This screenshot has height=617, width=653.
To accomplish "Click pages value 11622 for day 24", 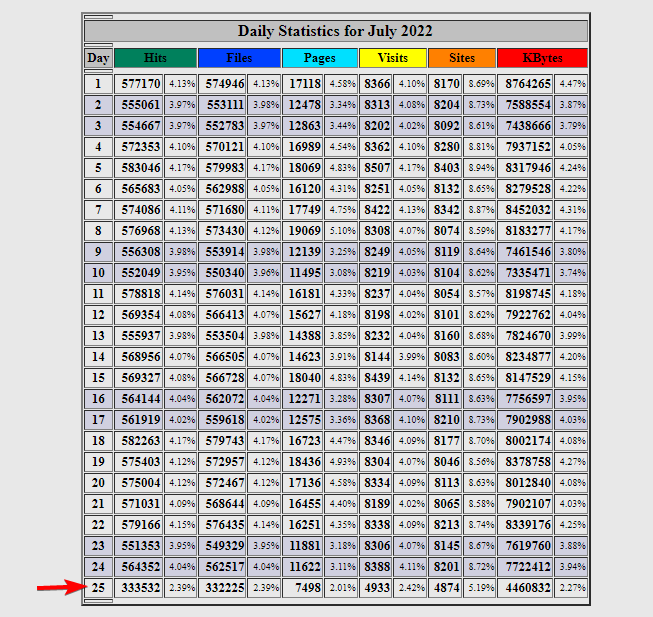I will click(303, 566).
